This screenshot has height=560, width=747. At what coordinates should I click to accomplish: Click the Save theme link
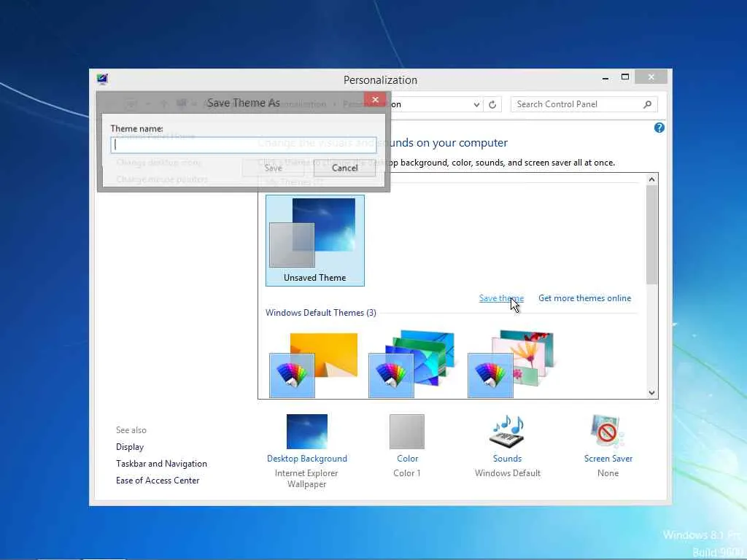(x=501, y=298)
